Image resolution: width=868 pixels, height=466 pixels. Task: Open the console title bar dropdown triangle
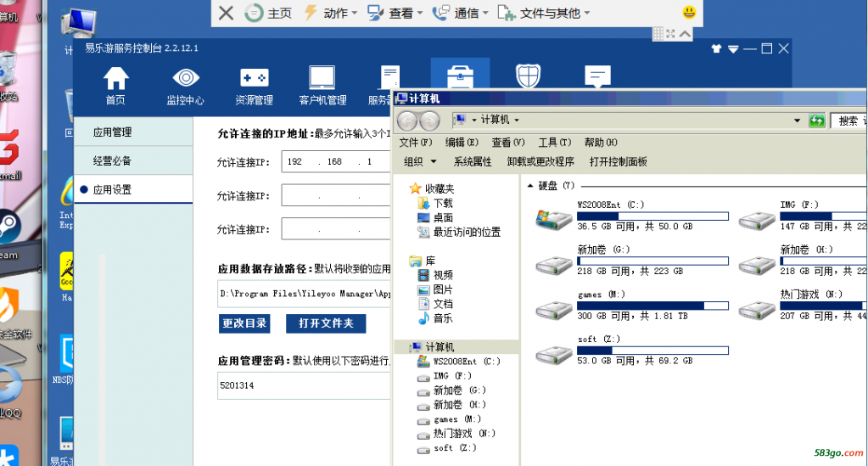coord(733,49)
